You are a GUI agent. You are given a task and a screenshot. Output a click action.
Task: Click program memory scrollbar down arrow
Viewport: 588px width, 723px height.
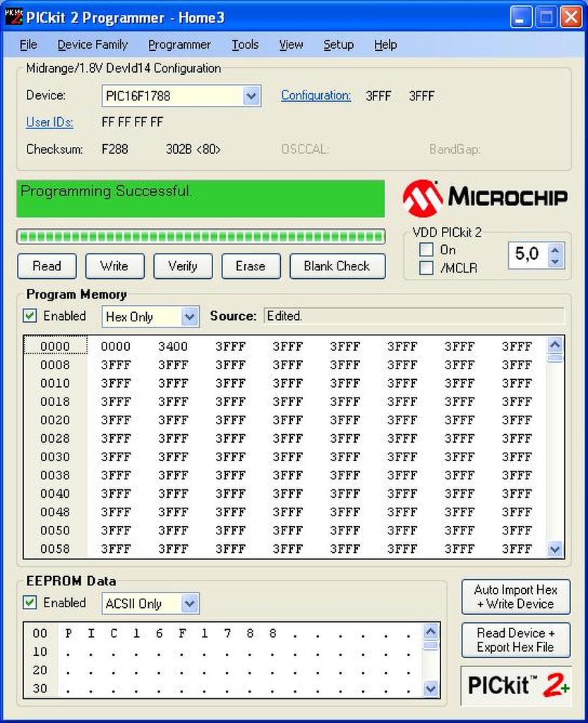coord(556,549)
